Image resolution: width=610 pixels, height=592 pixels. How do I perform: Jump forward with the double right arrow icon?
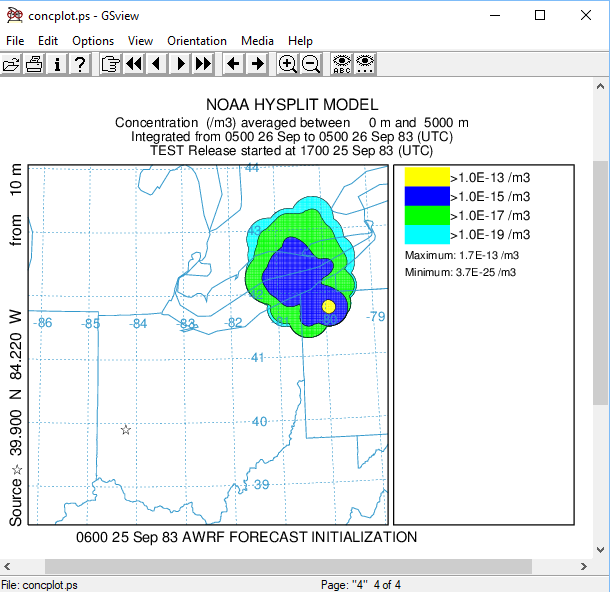pyautogui.click(x=203, y=64)
